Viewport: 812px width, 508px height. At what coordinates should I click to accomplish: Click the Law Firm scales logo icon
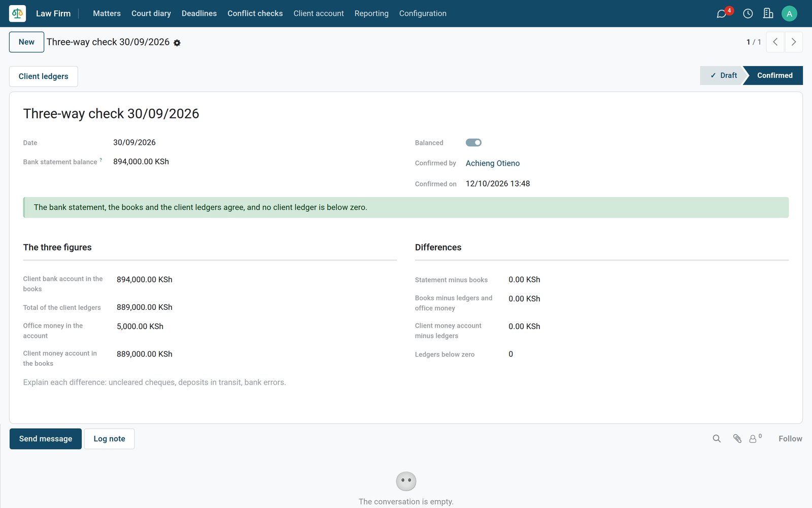point(17,13)
